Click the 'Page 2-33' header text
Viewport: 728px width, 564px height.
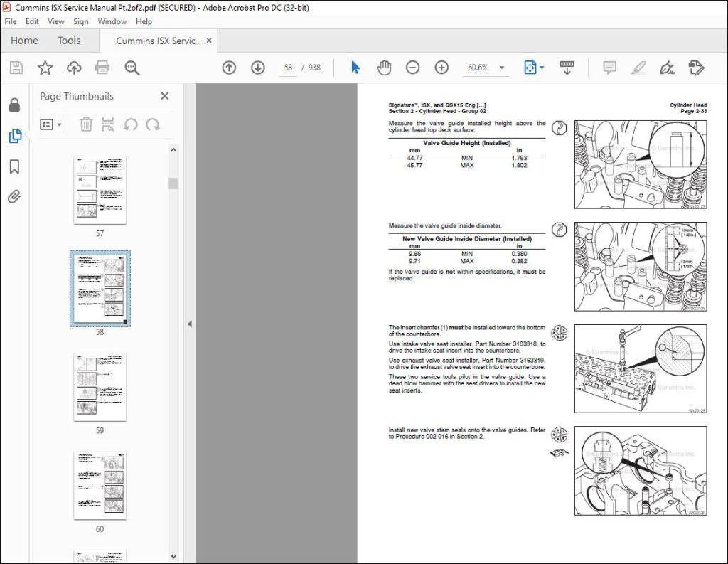tap(694, 112)
